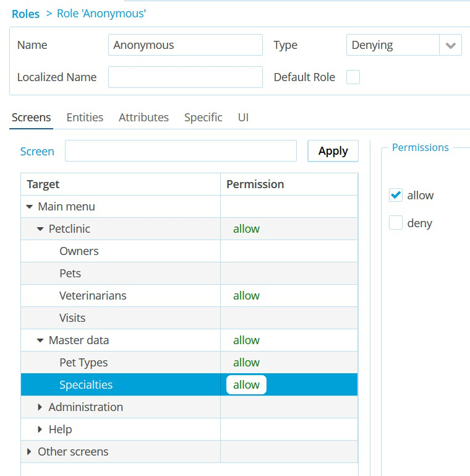This screenshot has height=476, width=470.
Task: Switch to the Entities tab
Action: tap(85, 117)
